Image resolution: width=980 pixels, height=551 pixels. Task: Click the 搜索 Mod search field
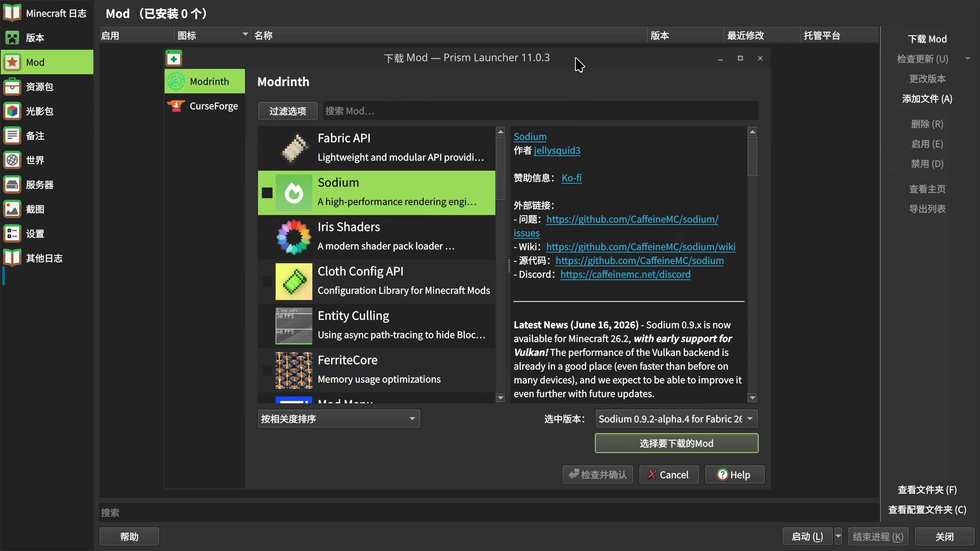[x=541, y=111]
